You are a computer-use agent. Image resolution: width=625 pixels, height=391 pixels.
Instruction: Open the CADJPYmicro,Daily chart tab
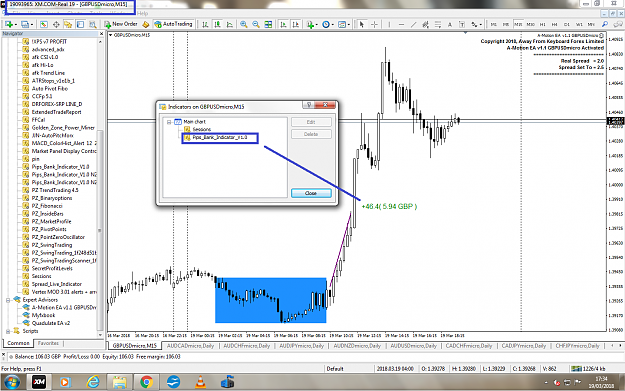point(524,346)
